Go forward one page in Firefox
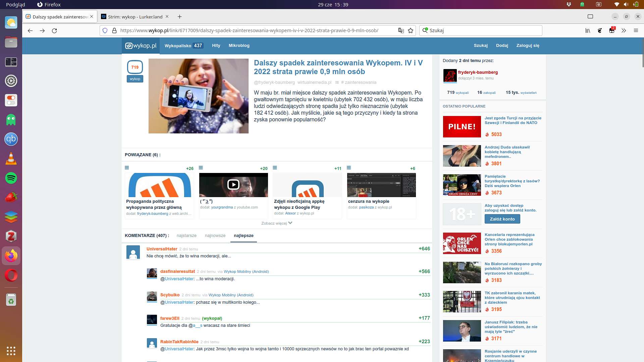Image resolution: width=644 pixels, height=362 pixels. 42,31
